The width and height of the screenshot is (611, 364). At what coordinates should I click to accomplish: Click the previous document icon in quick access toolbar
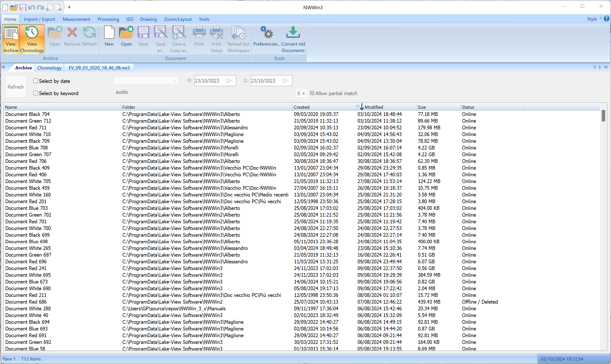(x=49, y=7)
